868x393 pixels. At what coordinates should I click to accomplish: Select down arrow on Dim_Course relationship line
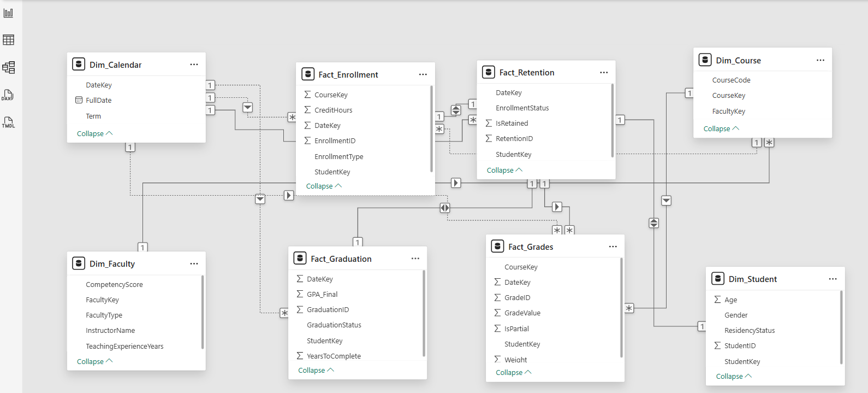(666, 201)
